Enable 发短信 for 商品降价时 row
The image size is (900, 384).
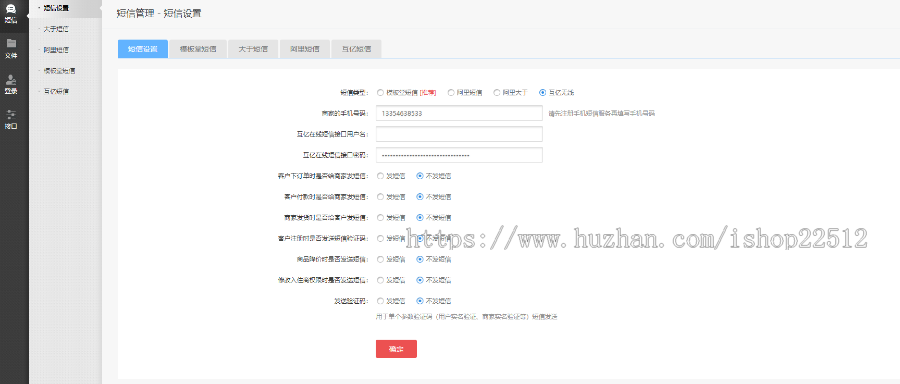pos(380,259)
